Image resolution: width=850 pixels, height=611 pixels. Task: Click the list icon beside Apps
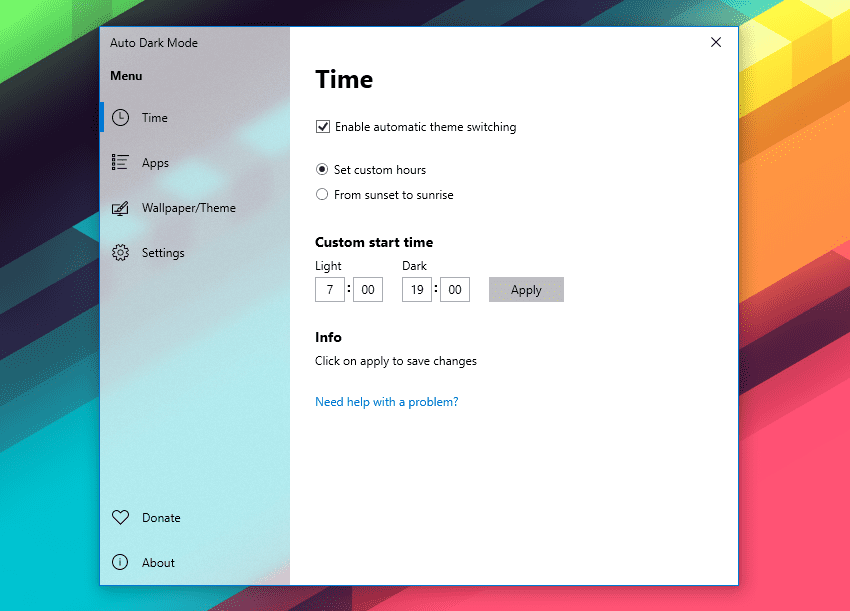click(120, 162)
